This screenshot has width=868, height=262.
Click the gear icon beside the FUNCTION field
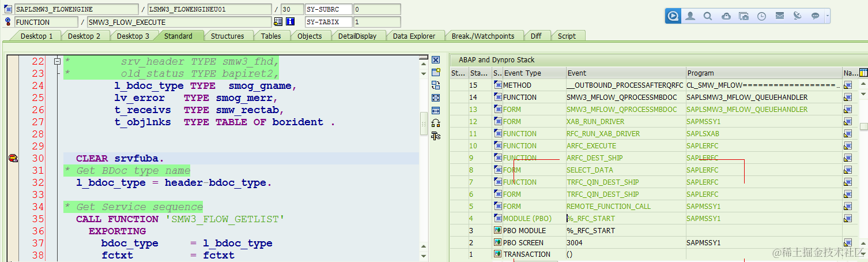click(x=8, y=22)
